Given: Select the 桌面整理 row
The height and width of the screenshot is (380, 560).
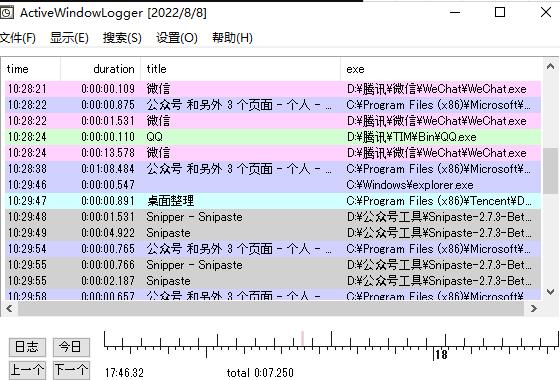Looking at the screenshot, I should point(273,201).
